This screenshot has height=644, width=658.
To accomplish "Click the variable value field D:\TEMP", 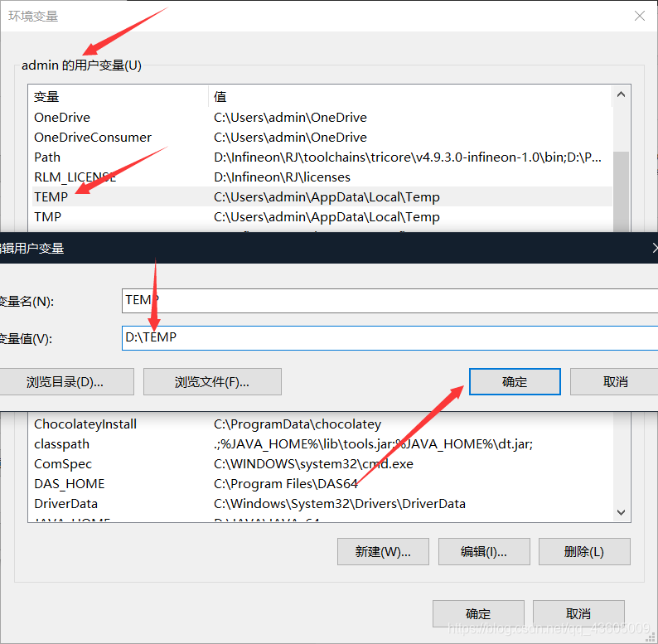I will coord(389,337).
